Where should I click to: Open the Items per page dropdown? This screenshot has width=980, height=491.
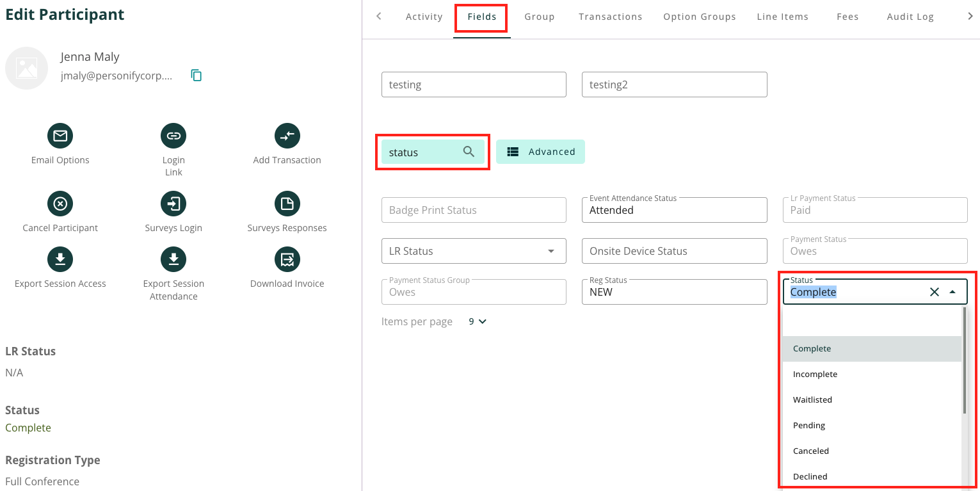(478, 321)
